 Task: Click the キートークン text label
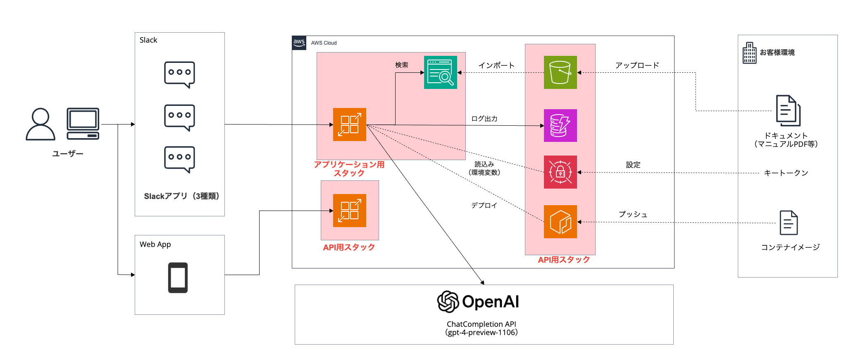pos(786,173)
